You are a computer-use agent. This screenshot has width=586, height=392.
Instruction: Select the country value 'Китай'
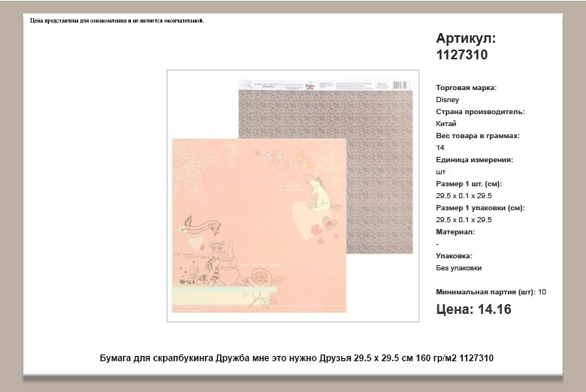click(x=446, y=124)
